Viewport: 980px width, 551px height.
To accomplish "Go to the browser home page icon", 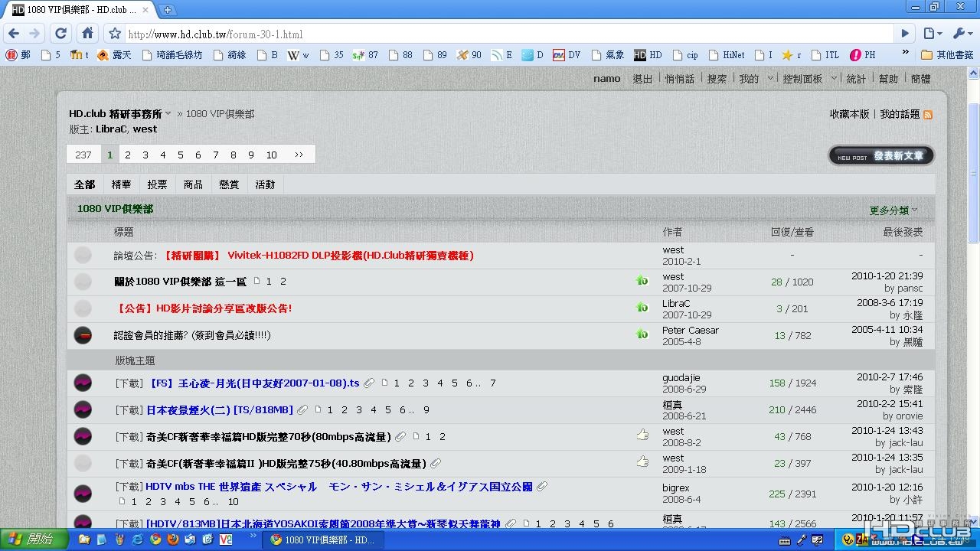I will click(x=88, y=34).
